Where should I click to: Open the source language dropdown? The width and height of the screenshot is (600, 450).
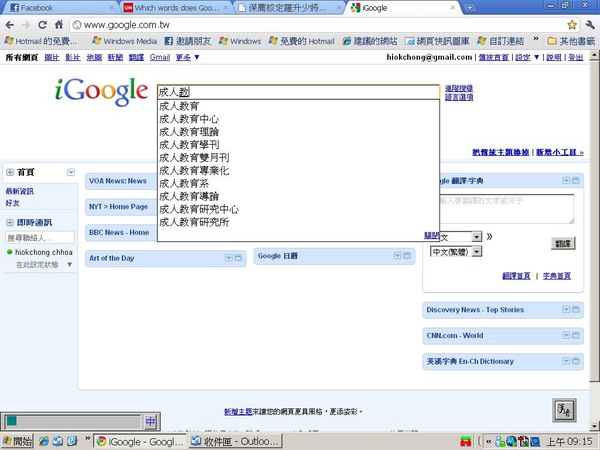(x=476, y=237)
